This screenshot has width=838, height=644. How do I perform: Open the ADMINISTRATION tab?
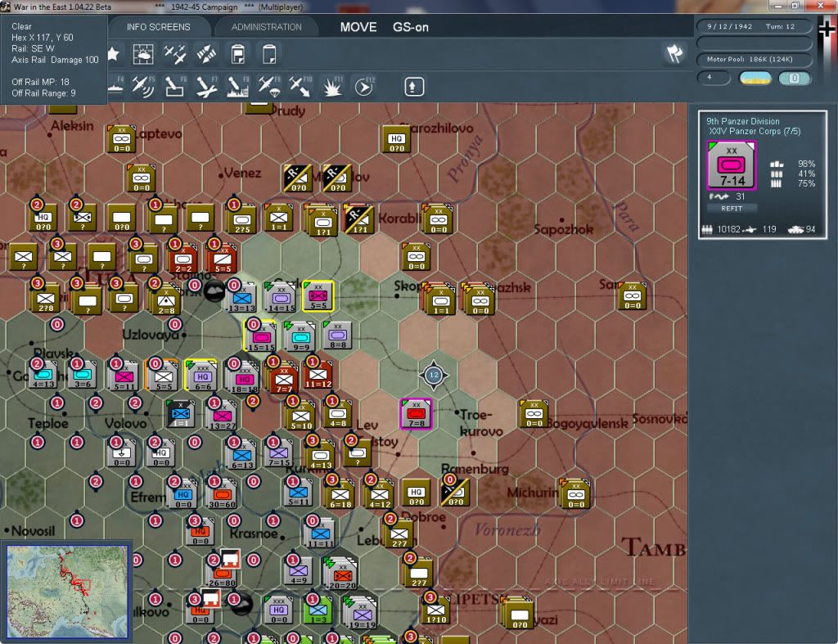coord(266,27)
